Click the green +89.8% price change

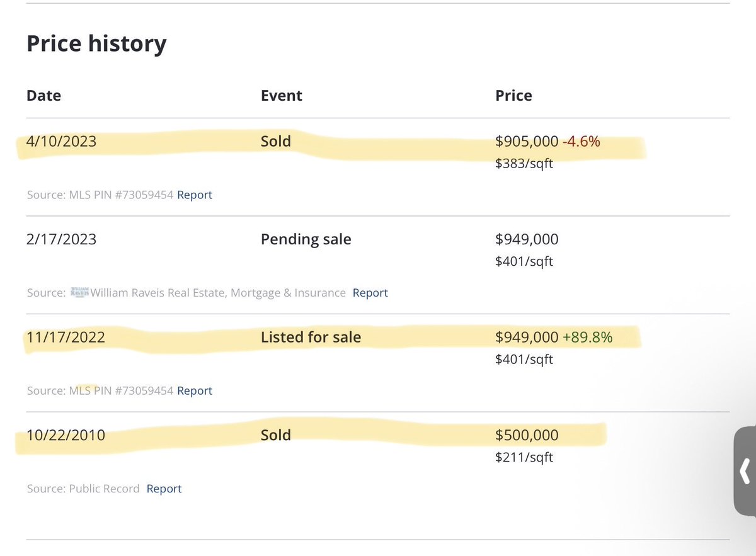[x=587, y=338]
